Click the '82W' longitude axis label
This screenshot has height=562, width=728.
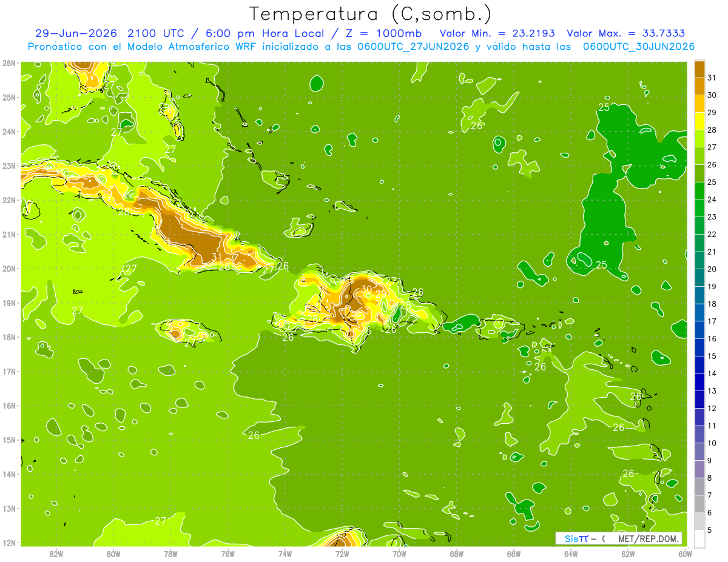point(56,554)
